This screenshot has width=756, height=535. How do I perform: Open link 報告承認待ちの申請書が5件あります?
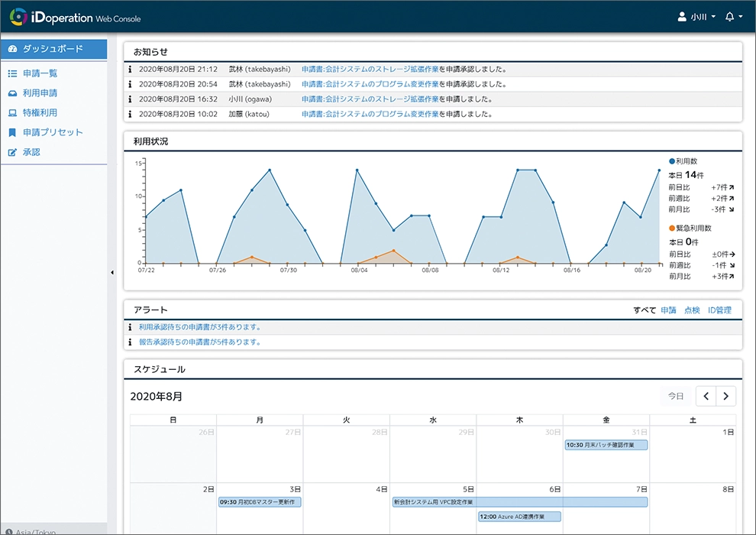tap(200, 342)
